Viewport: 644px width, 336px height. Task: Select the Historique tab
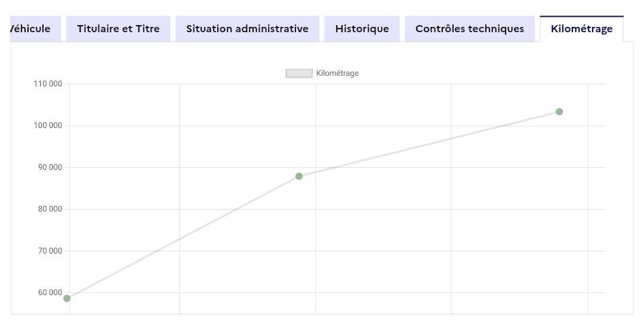tap(362, 29)
